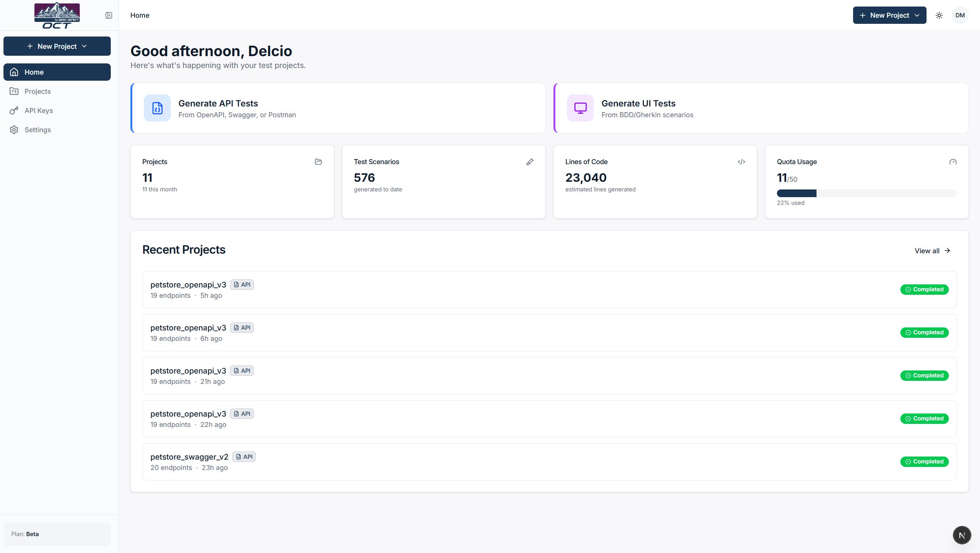Click the OCT mountain logo
980x553 pixels.
[57, 15]
